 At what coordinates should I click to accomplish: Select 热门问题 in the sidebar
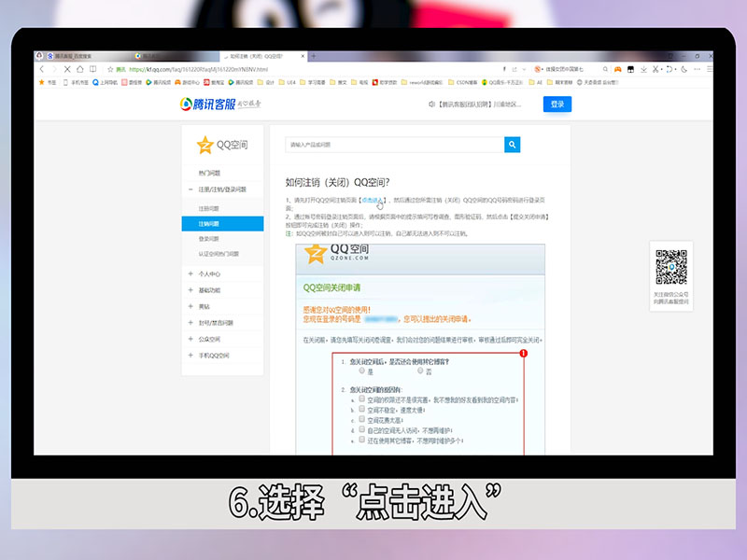coord(209,173)
